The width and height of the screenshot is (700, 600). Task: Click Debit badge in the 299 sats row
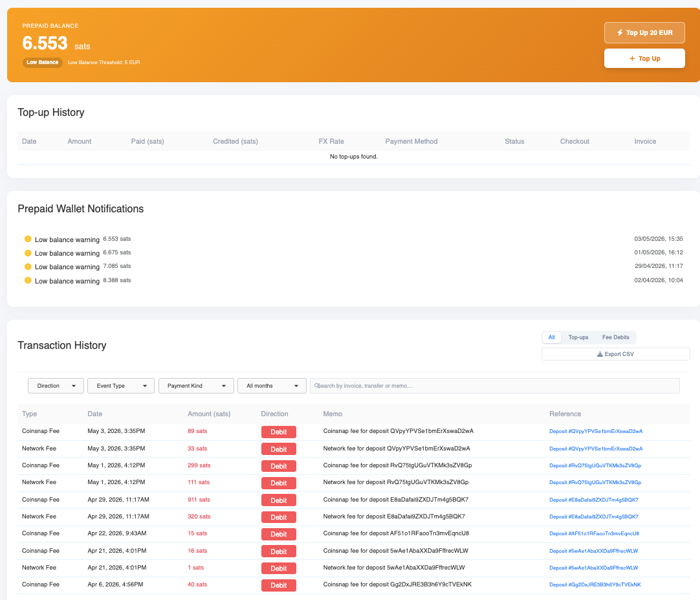(279, 466)
